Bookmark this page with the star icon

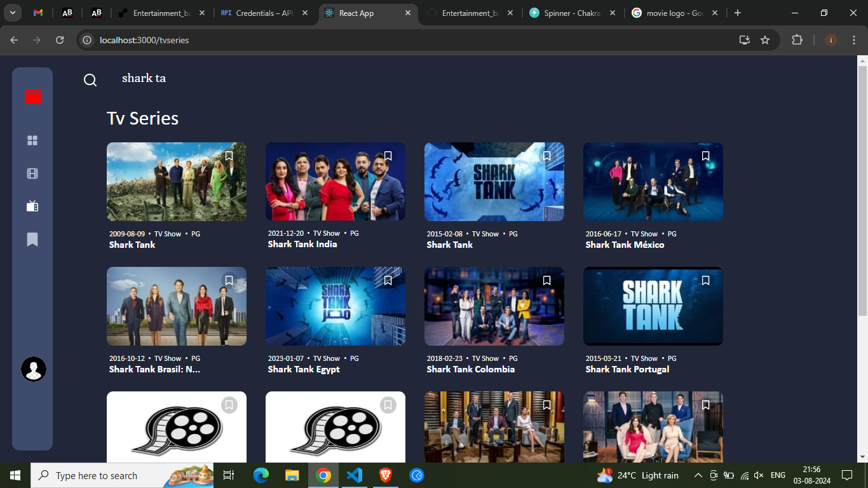(x=765, y=40)
